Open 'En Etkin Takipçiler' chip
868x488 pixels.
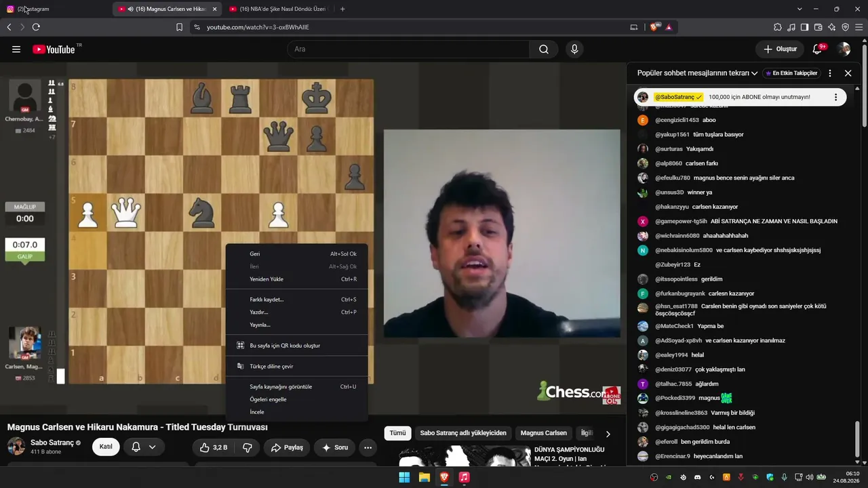tap(791, 73)
